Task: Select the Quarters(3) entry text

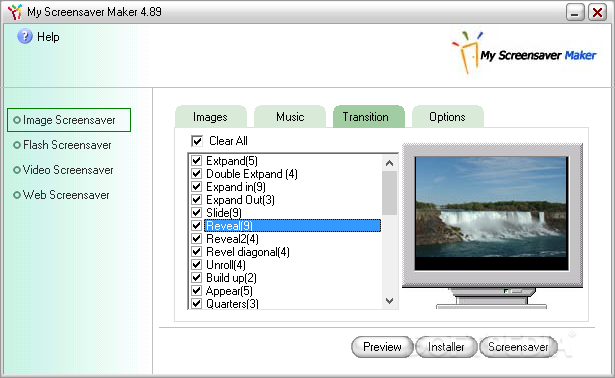Action: [232, 304]
